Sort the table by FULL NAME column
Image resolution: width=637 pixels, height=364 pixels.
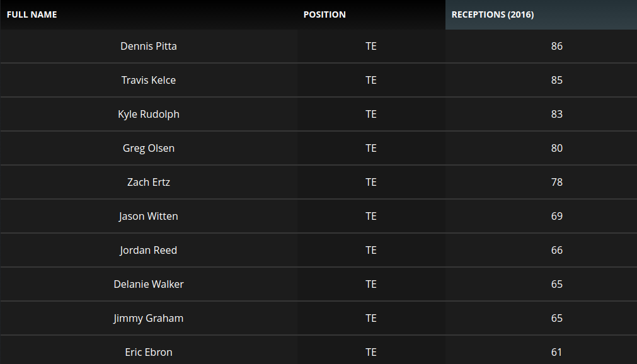pyautogui.click(x=32, y=14)
